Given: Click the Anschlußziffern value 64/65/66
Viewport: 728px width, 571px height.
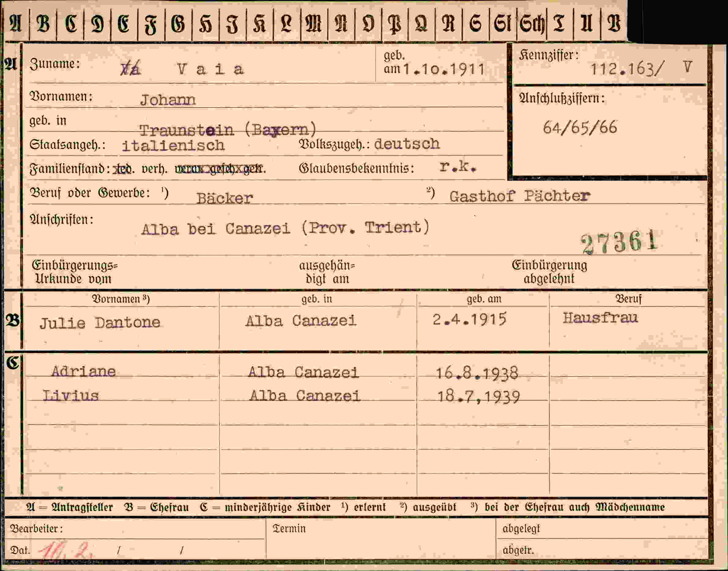Looking at the screenshot, I should click(x=580, y=127).
